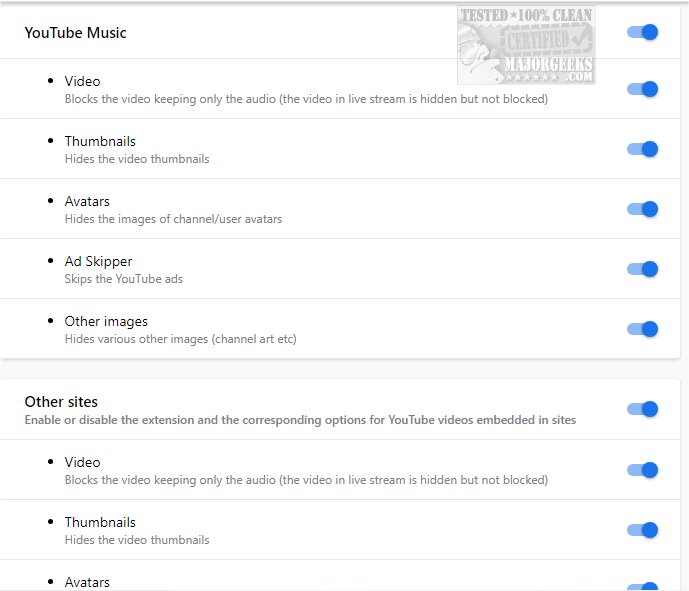
Task: Click Video label in YouTube Music section
Action: coord(82,81)
